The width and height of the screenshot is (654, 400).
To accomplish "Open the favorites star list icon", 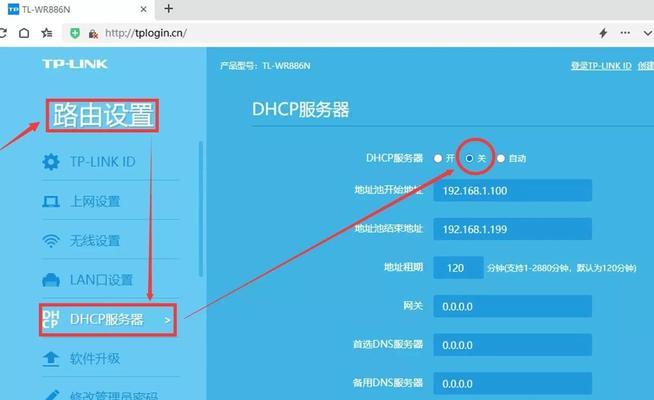I will pyautogui.click(x=47, y=33).
